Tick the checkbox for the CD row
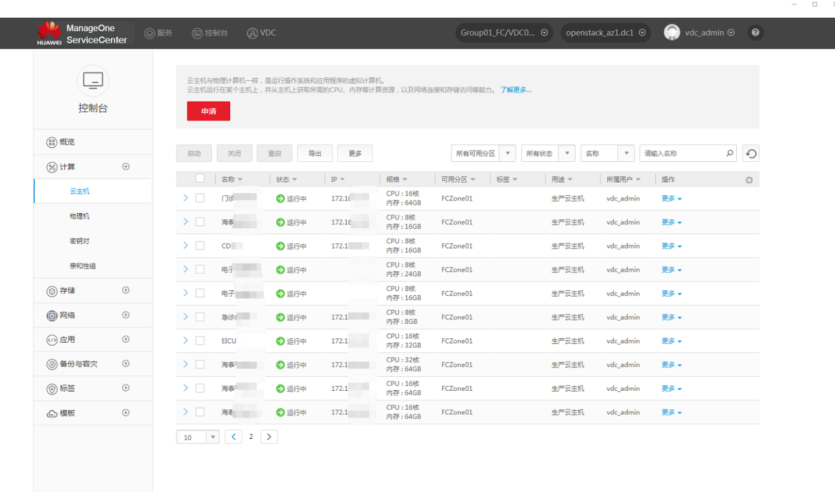835x504 pixels. 200,246
